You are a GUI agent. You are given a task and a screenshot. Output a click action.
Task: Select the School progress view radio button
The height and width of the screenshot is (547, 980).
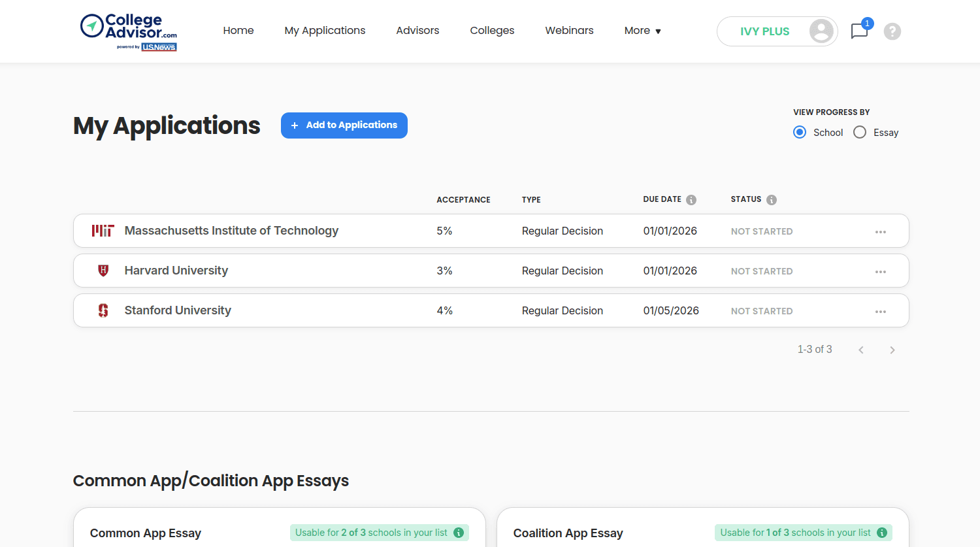coord(800,132)
